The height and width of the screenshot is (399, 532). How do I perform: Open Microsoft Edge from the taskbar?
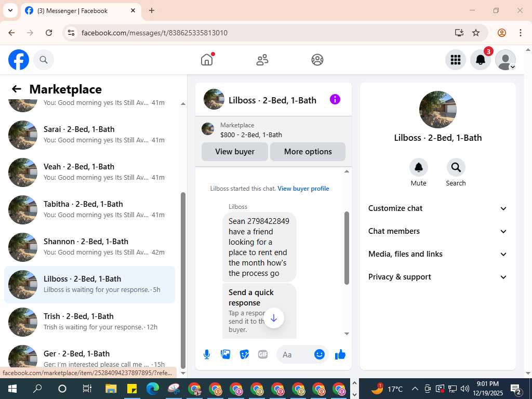[153, 389]
